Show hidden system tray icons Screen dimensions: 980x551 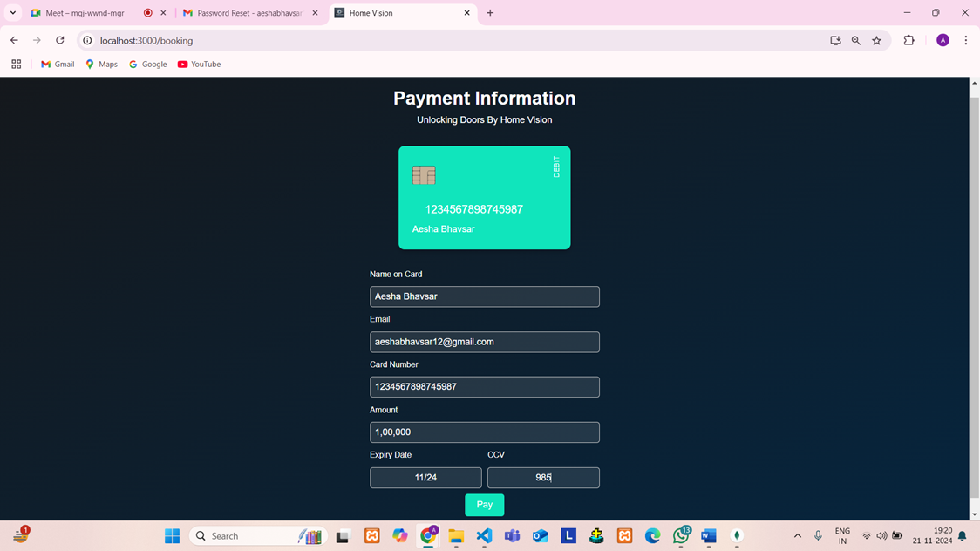coord(797,536)
